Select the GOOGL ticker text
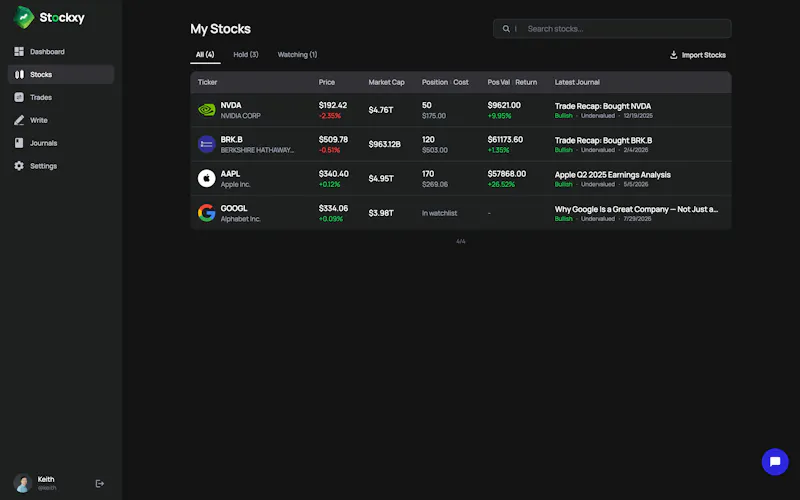 (x=234, y=208)
